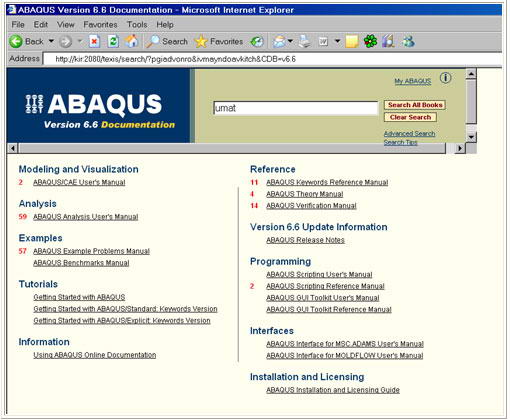This screenshot has height=420, width=510.
Task: Open the ABAQUS Release Notes link
Action: click(305, 240)
